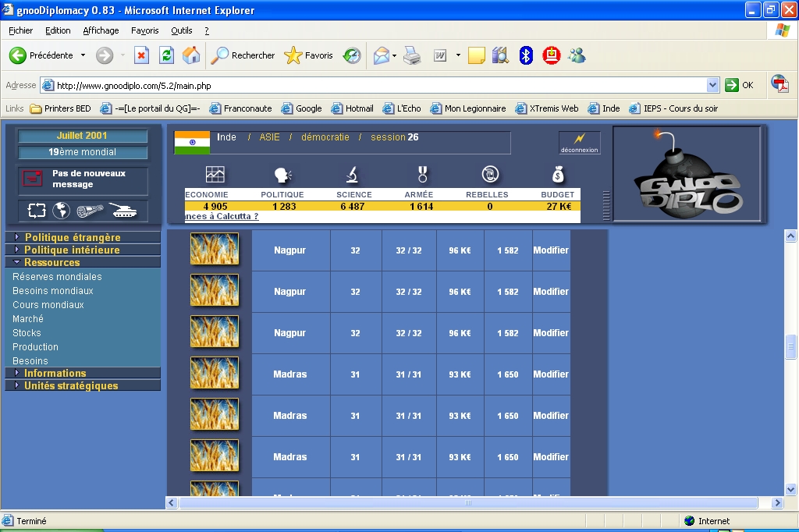
Task: Open the Affichage menu
Action: click(101, 30)
